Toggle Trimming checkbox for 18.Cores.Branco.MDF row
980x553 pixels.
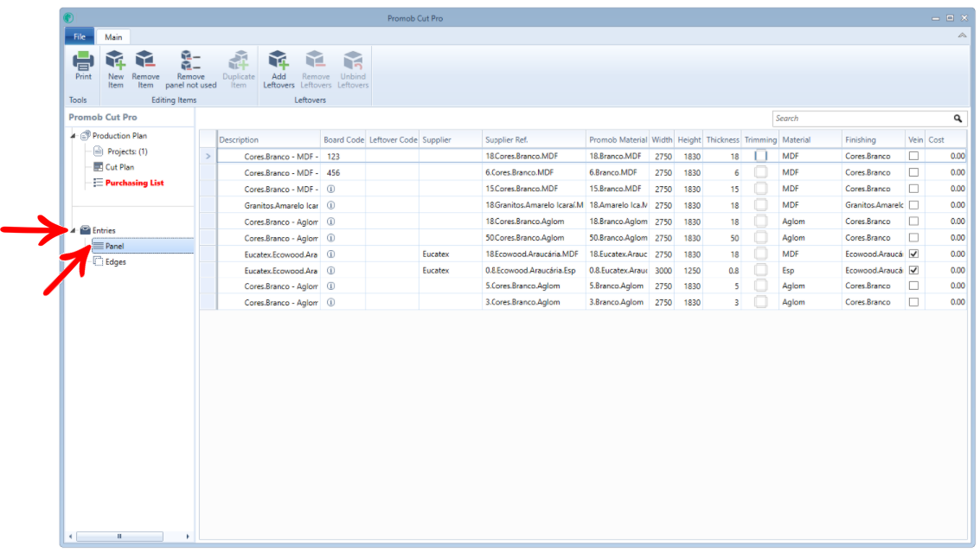pyautogui.click(x=760, y=156)
